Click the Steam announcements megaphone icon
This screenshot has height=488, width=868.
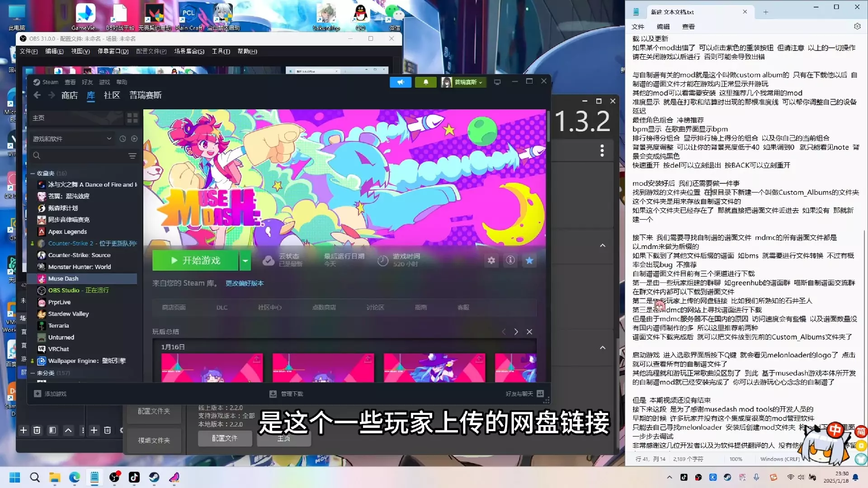[x=400, y=82]
